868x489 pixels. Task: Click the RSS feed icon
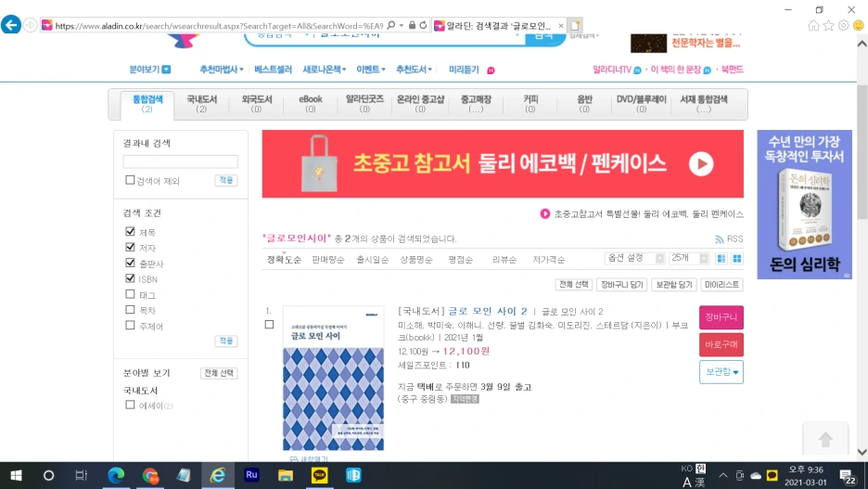tap(719, 239)
